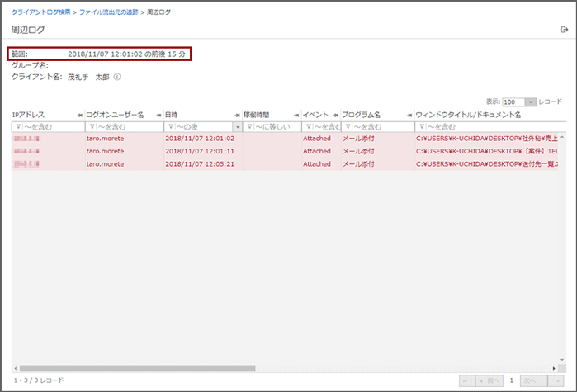Click the filter icon in ログオンユーザー名 column
This screenshot has width=577, height=392.
pyautogui.click(x=92, y=127)
